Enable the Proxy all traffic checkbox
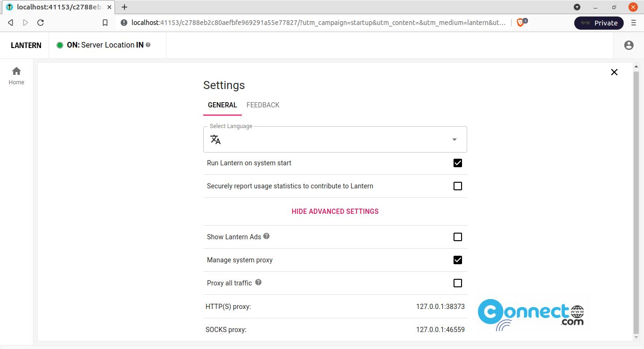Image resolution: width=644 pixels, height=349 pixels. coord(457,283)
